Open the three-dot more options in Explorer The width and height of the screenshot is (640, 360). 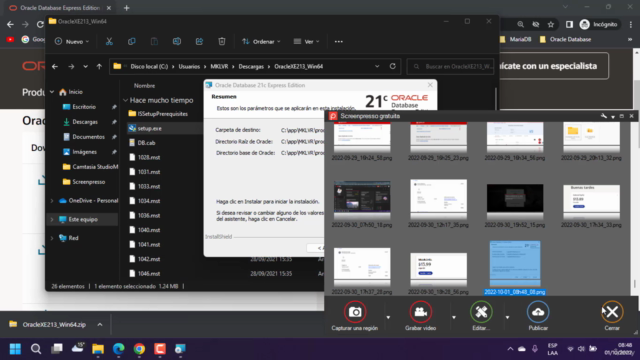(x=338, y=41)
